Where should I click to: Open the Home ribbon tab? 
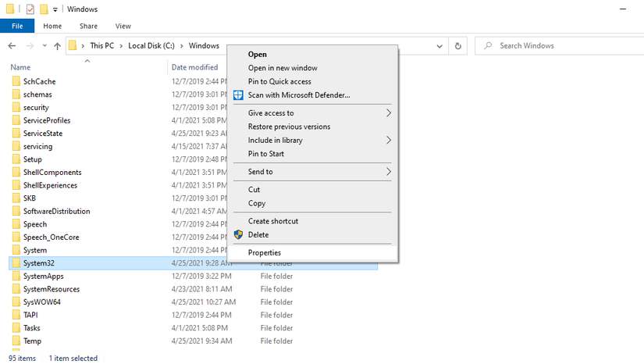point(52,26)
